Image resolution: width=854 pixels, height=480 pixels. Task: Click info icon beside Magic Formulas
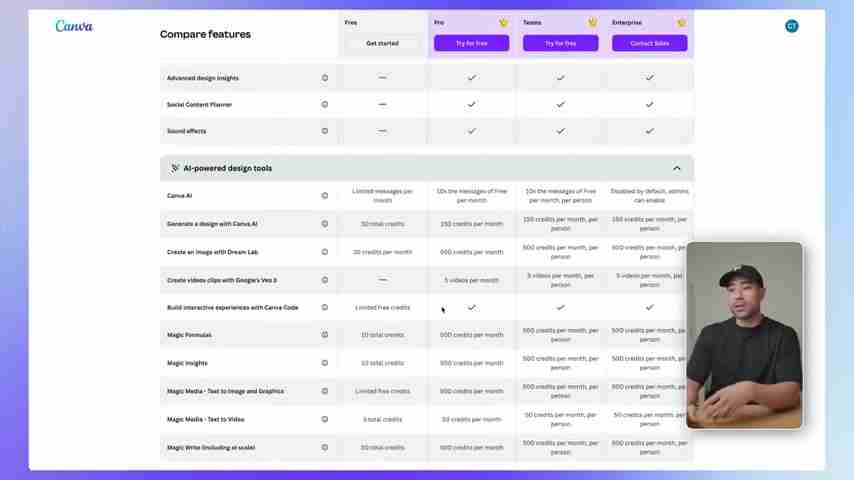click(x=325, y=335)
